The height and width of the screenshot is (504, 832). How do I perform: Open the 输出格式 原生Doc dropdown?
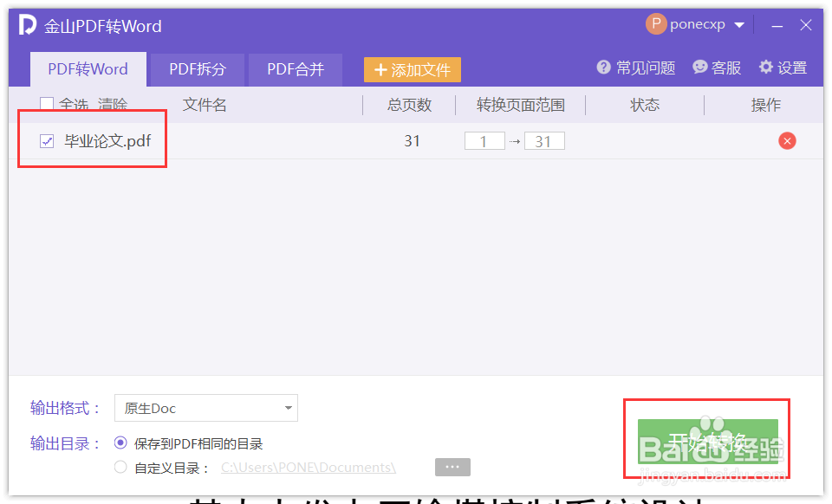click(x=206, y=408)
